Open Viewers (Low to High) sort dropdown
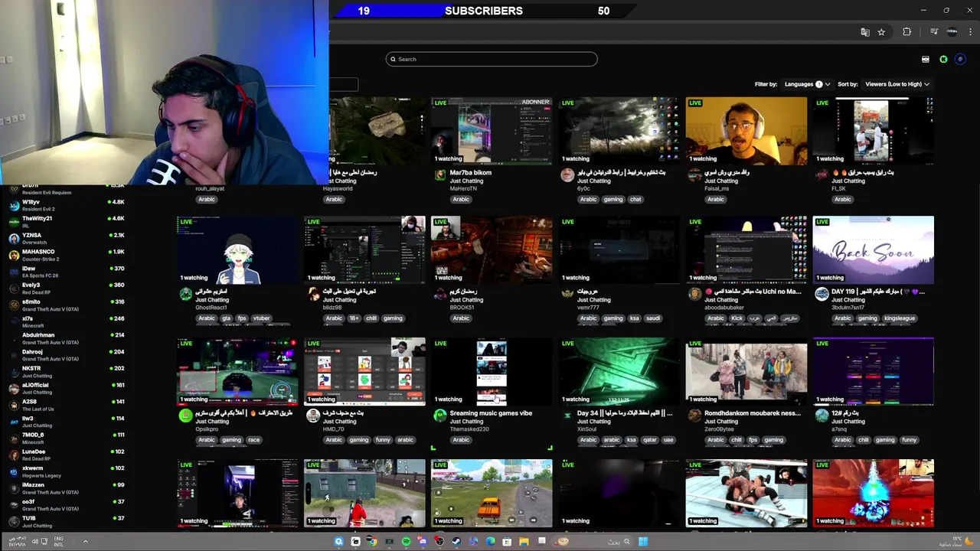Screen dimensions: 980x551 coord(897,84)
